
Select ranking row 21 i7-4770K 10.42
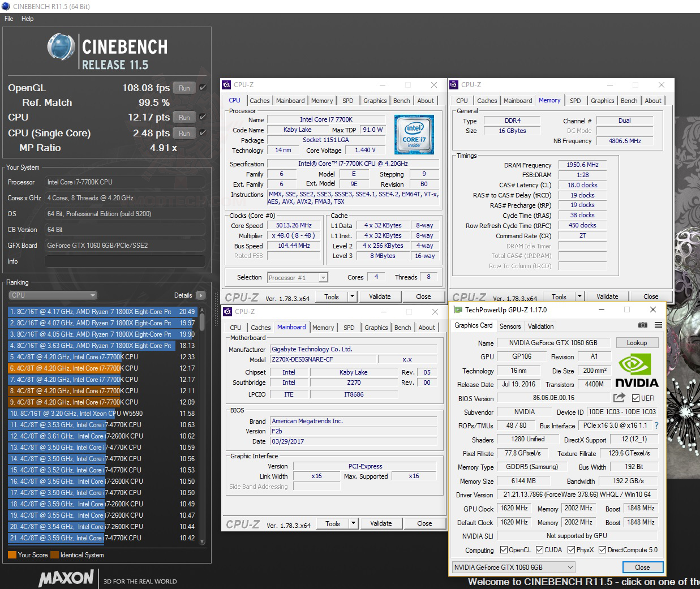(x=102, y=538)
